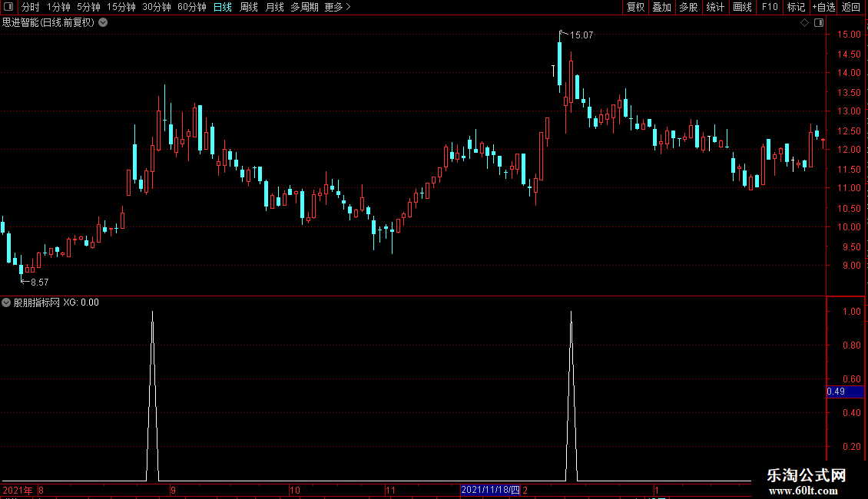Click the 15.07 high price label
Image resolution: width=868 pixels, height=499 pixels.
[x=581, y=35]
